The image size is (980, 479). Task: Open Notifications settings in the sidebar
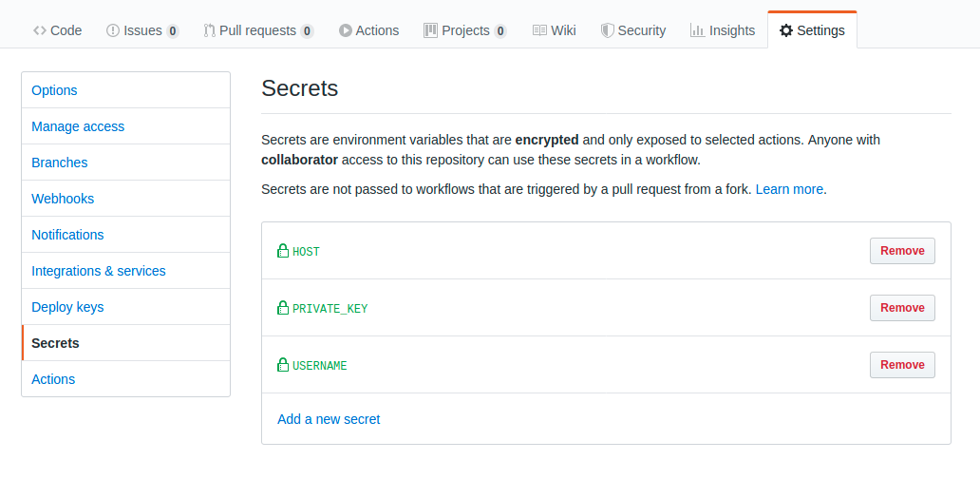point(125,235)
